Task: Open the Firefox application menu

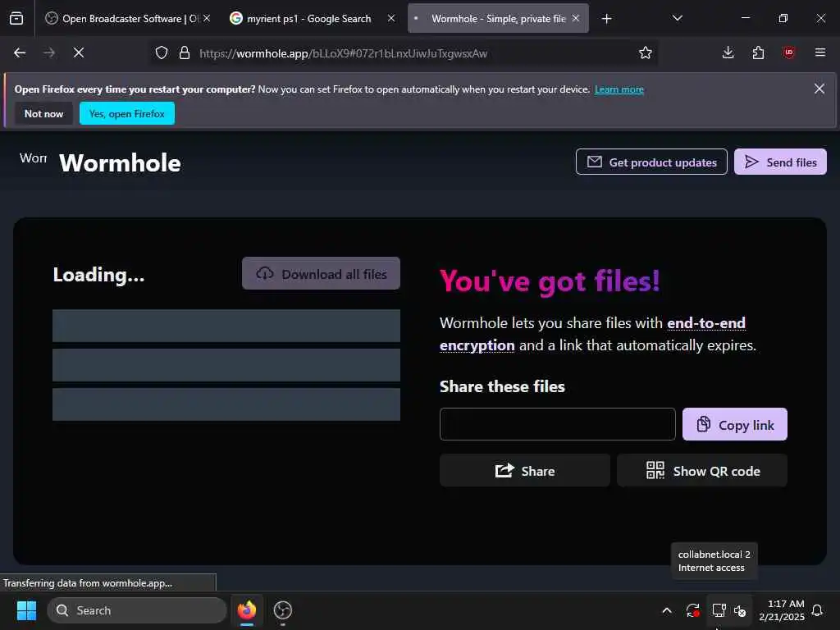Action: 819,52
